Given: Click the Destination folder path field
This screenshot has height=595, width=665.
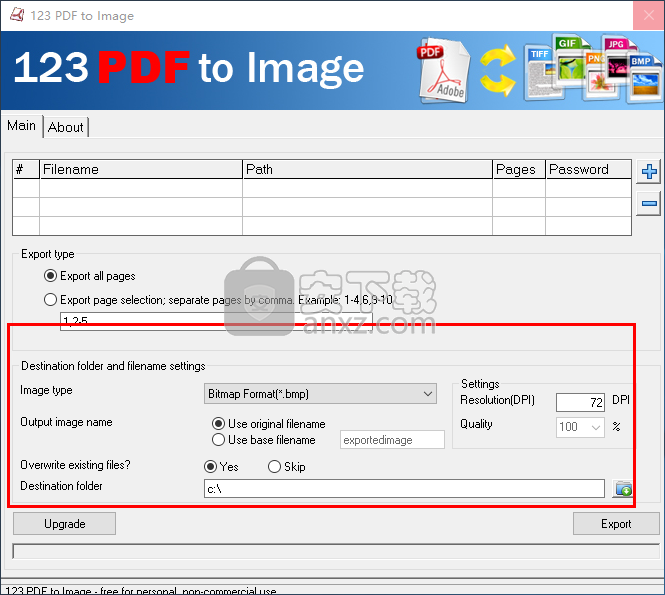Looking at the screenshot, I should [x=404, y=489].
